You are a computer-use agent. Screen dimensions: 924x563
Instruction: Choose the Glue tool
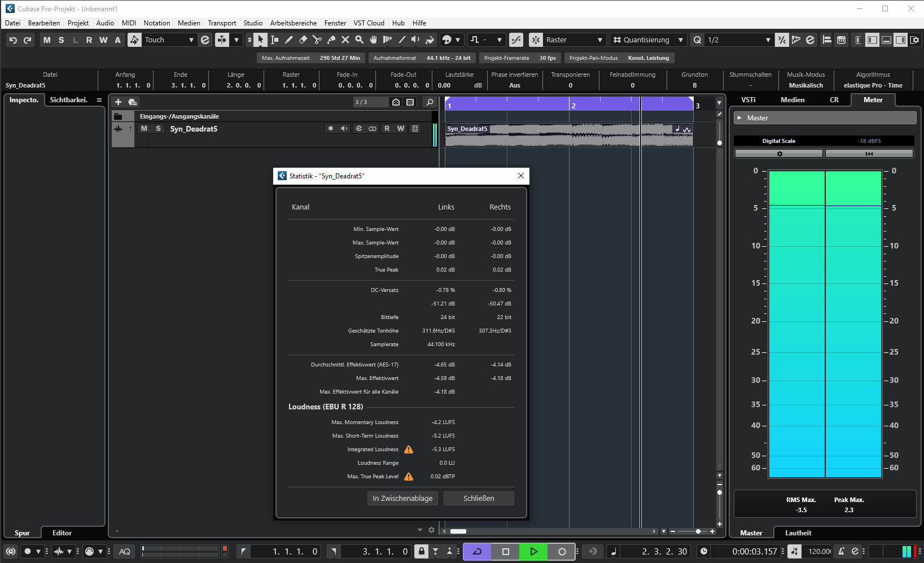point(331,40)
